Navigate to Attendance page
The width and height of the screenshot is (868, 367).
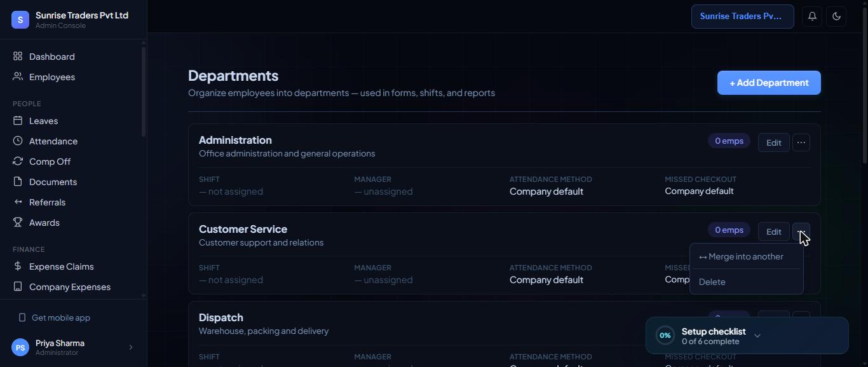73,141
